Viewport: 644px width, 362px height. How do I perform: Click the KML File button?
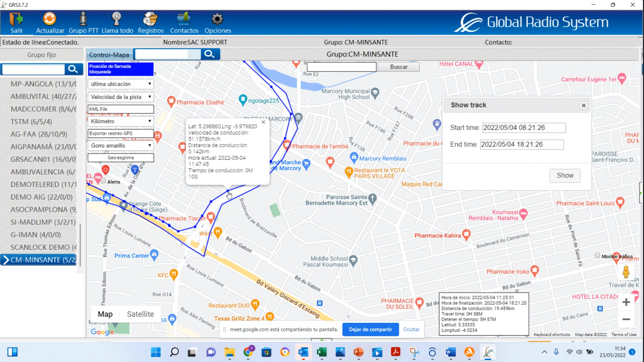(121, 109)
